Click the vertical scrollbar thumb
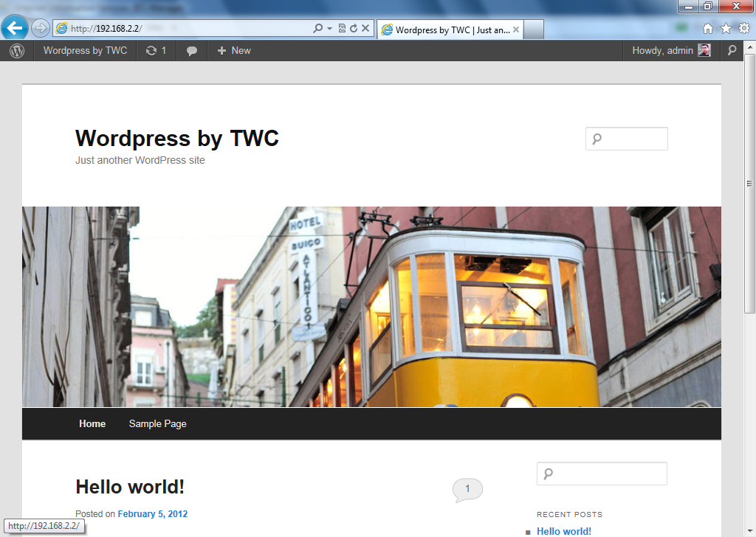This screenshot has height=537, width=756. [x=749, y=183]
